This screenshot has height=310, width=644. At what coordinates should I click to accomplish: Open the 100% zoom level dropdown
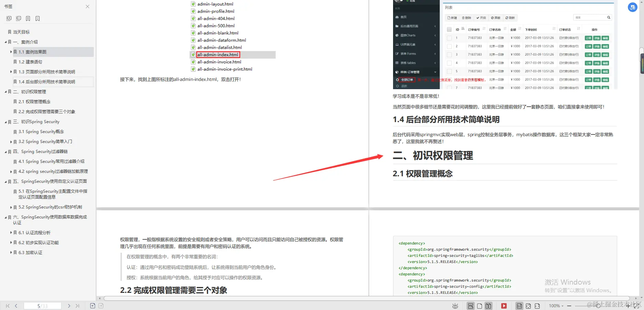coord(555,306)
